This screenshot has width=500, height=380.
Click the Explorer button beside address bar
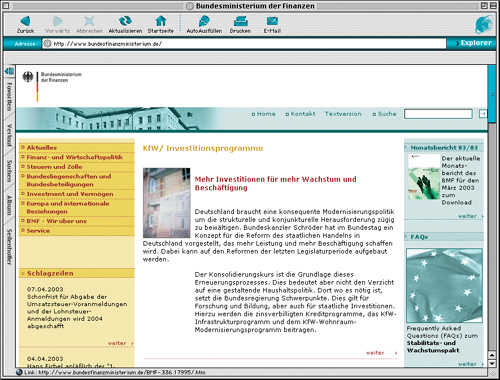point(473,43)
